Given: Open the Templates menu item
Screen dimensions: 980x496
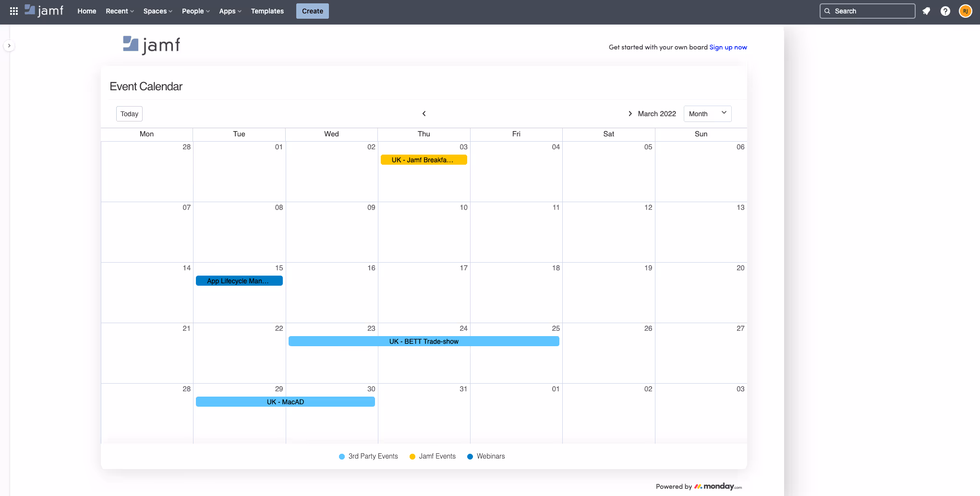Looking at the screenshot, I should coord(267,11).
